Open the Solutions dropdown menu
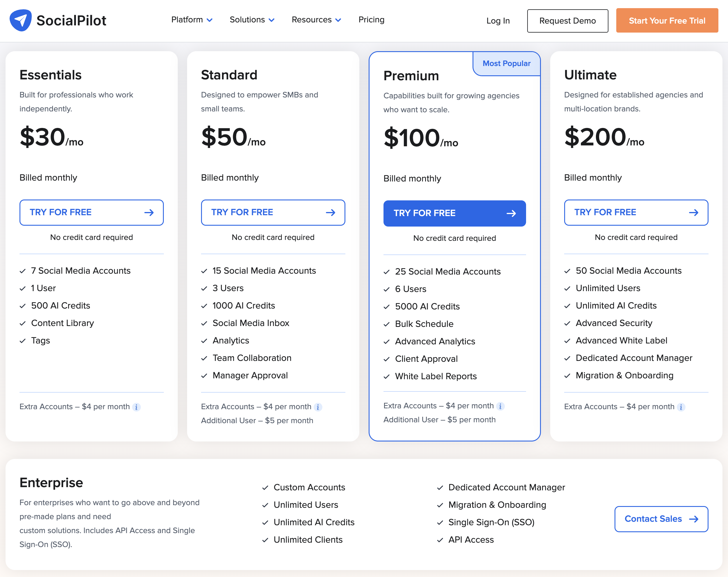The height and width of the screenshot is (577, 728). coord(252,20)
